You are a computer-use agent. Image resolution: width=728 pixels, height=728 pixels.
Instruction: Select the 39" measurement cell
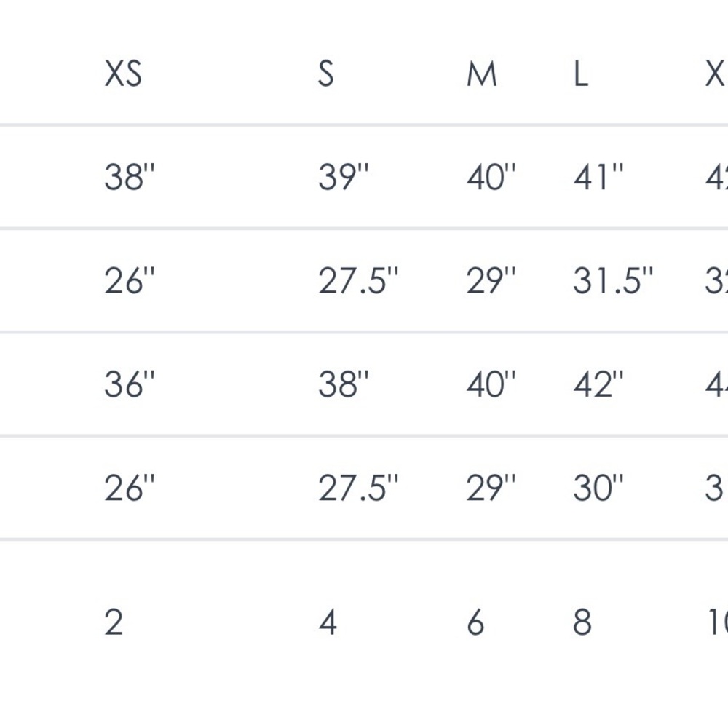tap(343, 177)
